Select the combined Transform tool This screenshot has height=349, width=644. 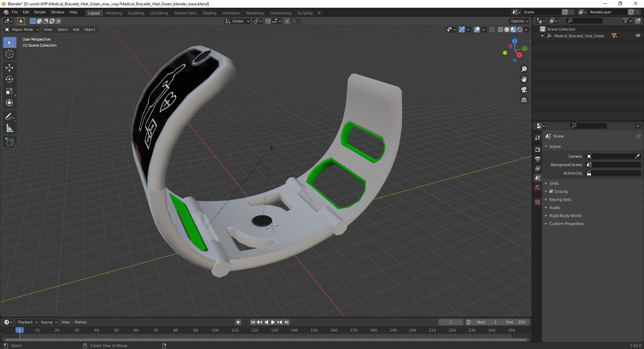coord(9,103)
